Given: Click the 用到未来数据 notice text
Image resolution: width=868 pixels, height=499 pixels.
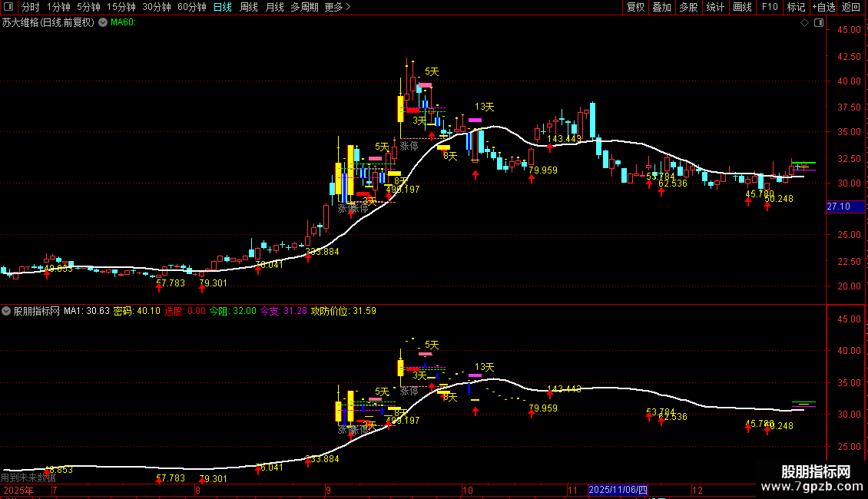Looking at the screenshot, I should point(28,478).
